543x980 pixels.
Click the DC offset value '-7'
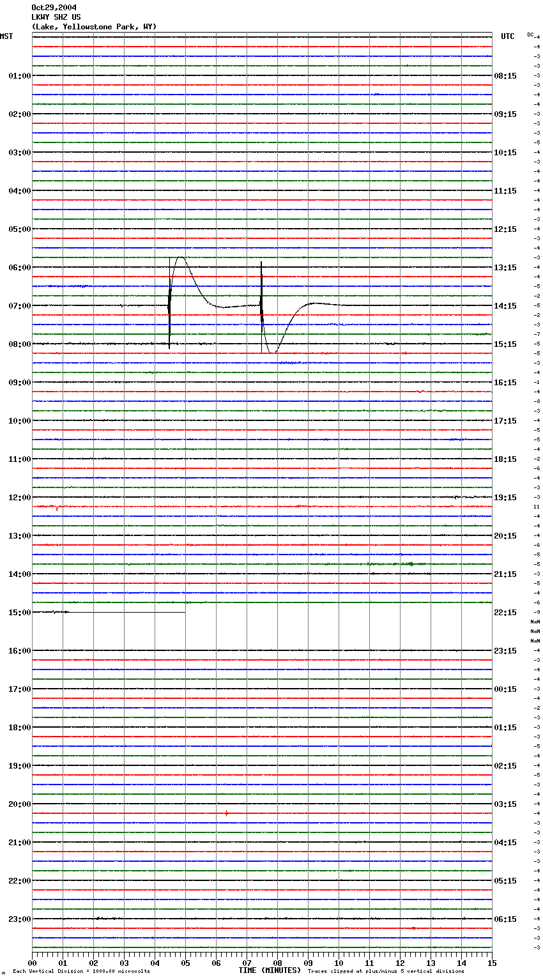537,334
